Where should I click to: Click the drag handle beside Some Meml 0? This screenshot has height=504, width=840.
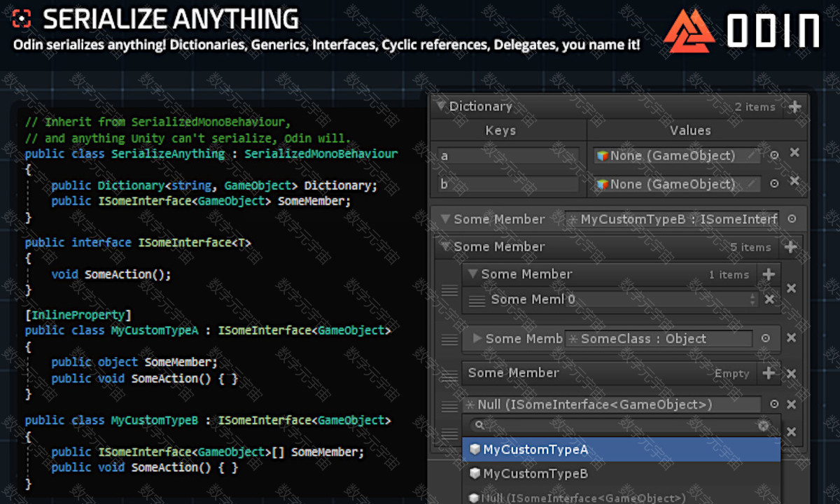point(477,300)
